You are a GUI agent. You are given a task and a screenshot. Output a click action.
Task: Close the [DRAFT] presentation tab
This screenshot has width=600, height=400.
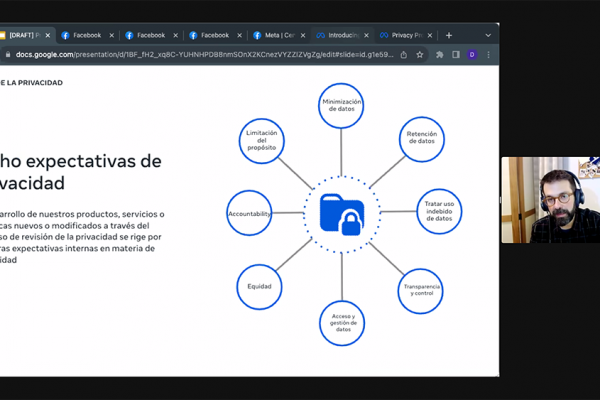point(48,35)
